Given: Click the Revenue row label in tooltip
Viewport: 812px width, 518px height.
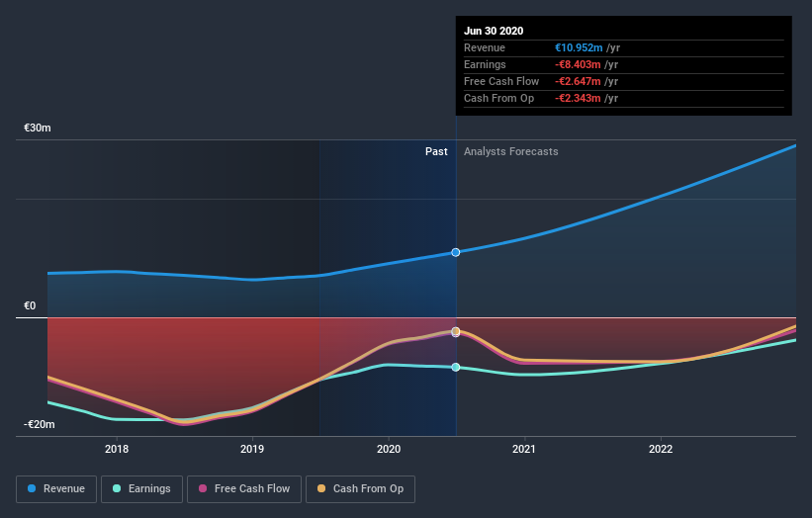Looking at the screenshot, I should tap(485, 47).
